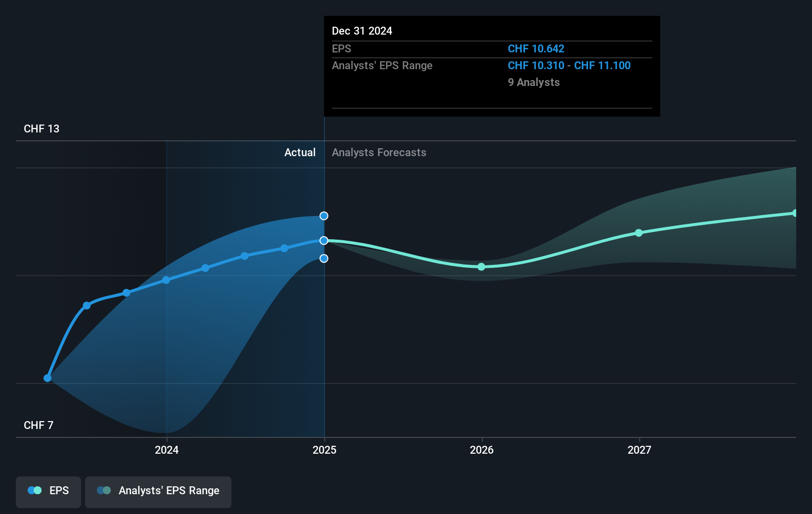
Task: Click forecast EPS point at 2027
Action: (x=639, y=233)
